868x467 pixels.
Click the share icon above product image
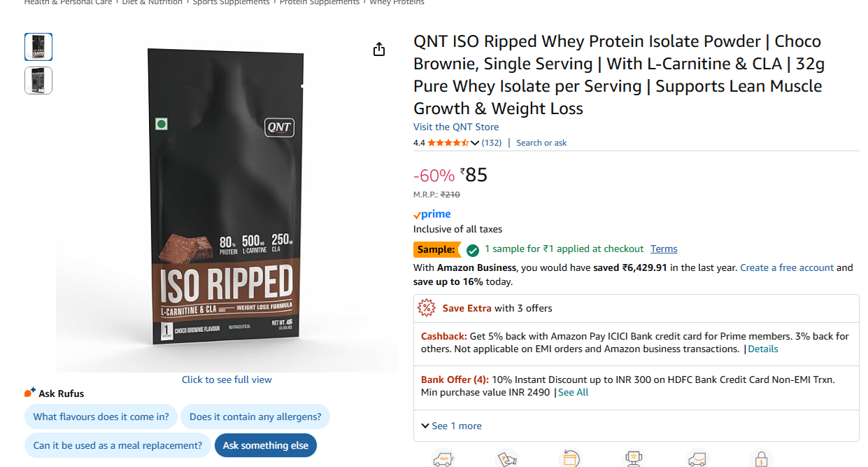(379, 49)
